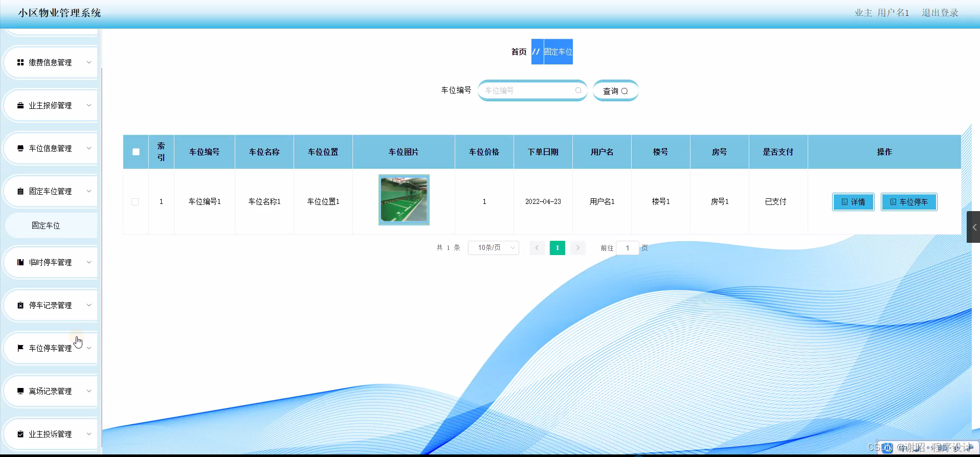Viewport: 980px width, 457px height.
Task: Click the magnifier icon inside 车位编号 field
Action: tap(578, 90)
